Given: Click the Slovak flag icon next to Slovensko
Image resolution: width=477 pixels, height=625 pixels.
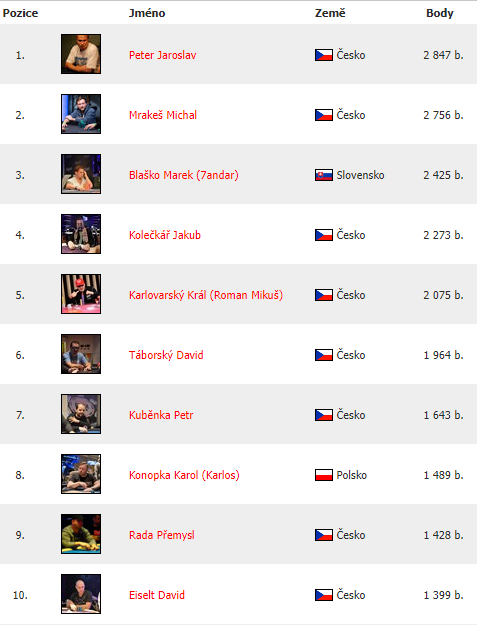Looking at the screenshot, I should pyautogui.click(x=324, y=175).
